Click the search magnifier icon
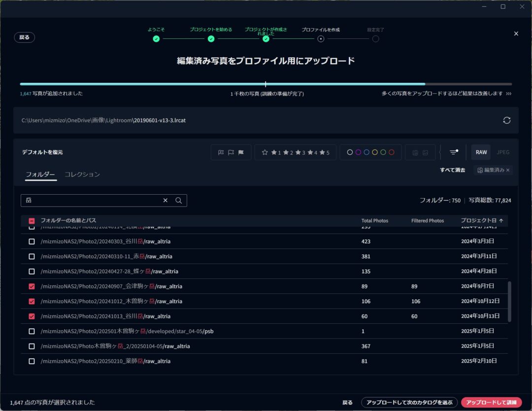532x411 pixels. click(x=179, y=201)
